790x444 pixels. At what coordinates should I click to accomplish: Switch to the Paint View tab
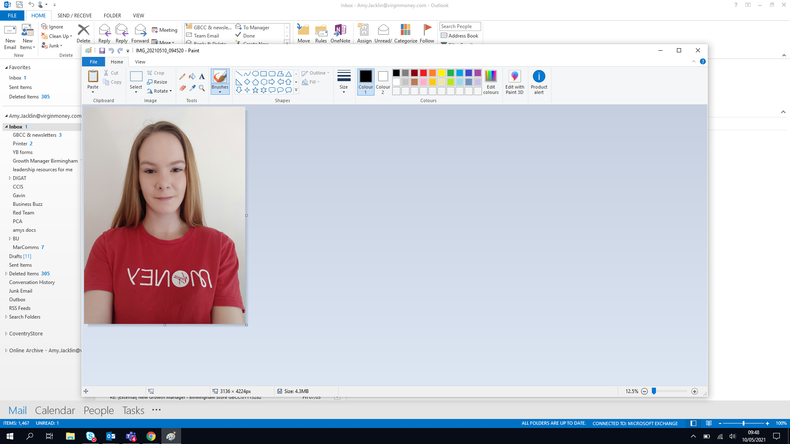(x=140, y=61)
